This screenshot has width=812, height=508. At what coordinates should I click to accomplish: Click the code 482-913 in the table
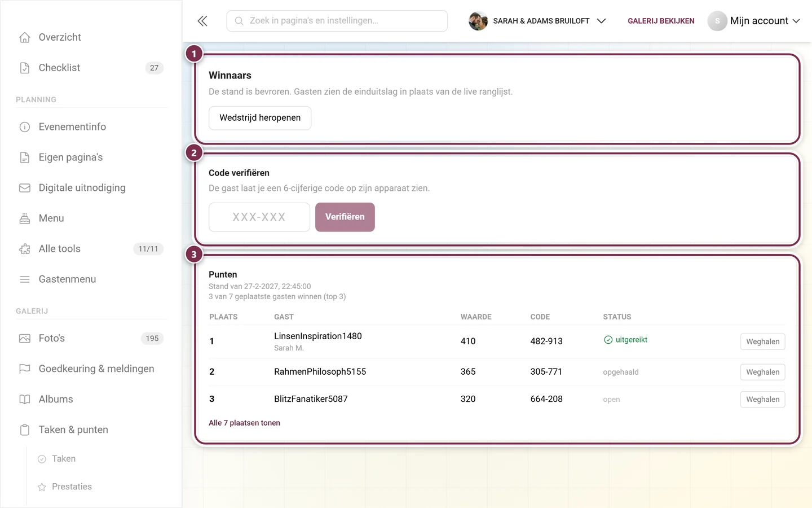(546, 341)
